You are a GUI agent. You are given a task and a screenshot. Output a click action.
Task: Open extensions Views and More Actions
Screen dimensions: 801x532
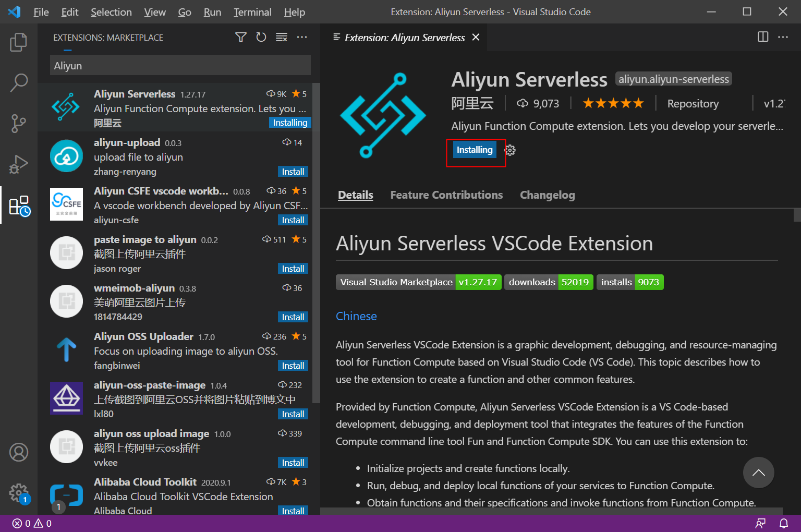point(302,37)
